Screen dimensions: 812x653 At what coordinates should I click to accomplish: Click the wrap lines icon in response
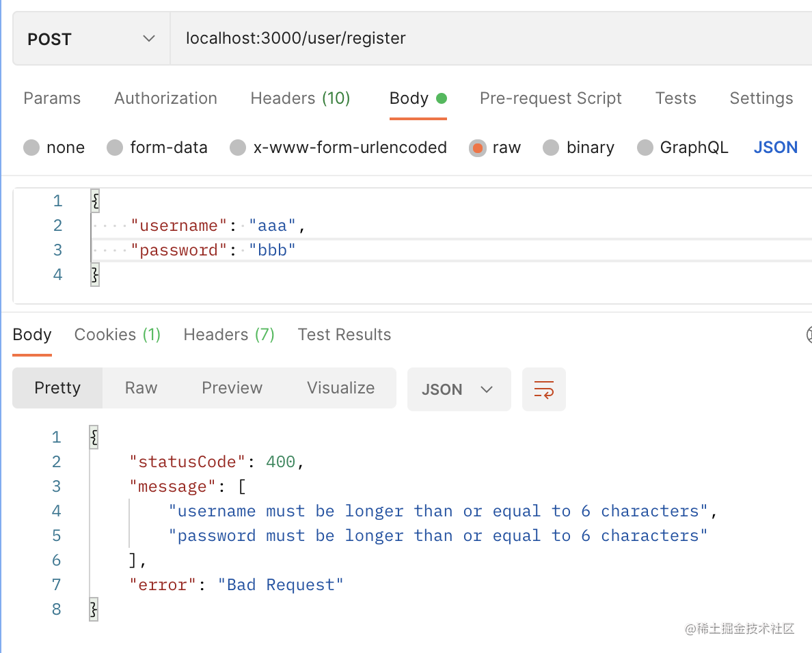click(543, 389)
